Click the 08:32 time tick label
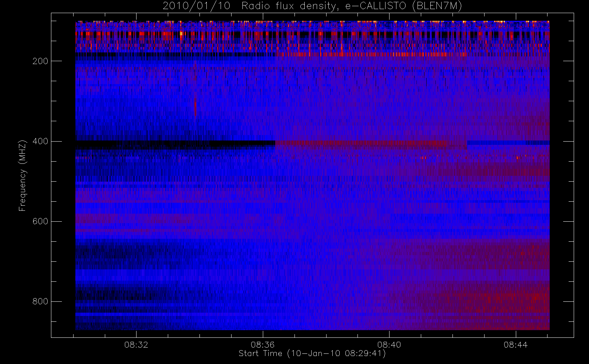Image resolution: width=589 pixels, height=364 pixels. (x=136, y=345)
